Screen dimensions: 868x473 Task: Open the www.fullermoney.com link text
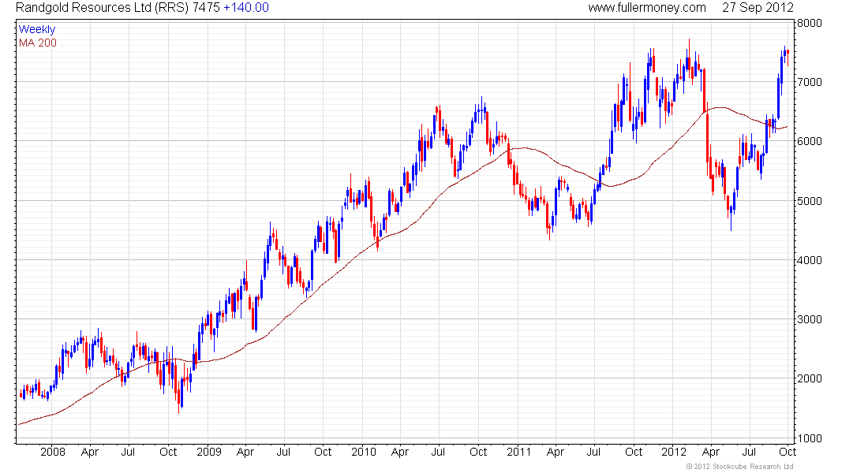(646, 8)
